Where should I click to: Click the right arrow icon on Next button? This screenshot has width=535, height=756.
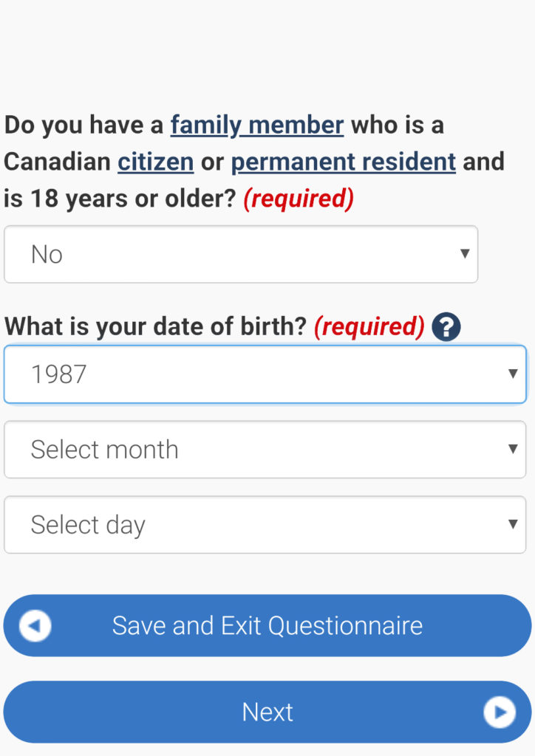coord(499,712)
